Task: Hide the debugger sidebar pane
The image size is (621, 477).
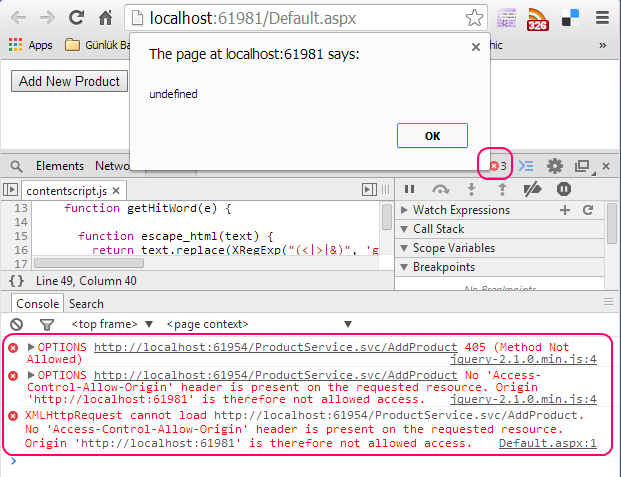Action: (369, 190)
